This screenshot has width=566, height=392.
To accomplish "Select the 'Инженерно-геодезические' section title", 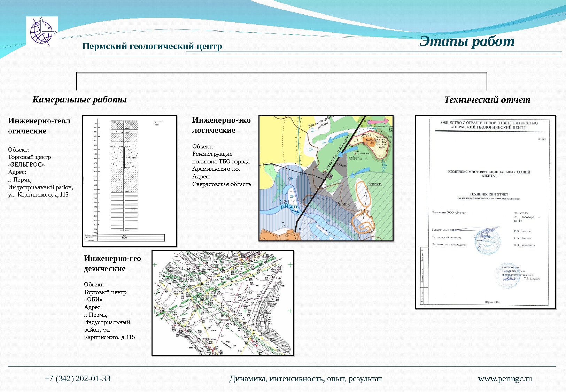I will (112, 263).
